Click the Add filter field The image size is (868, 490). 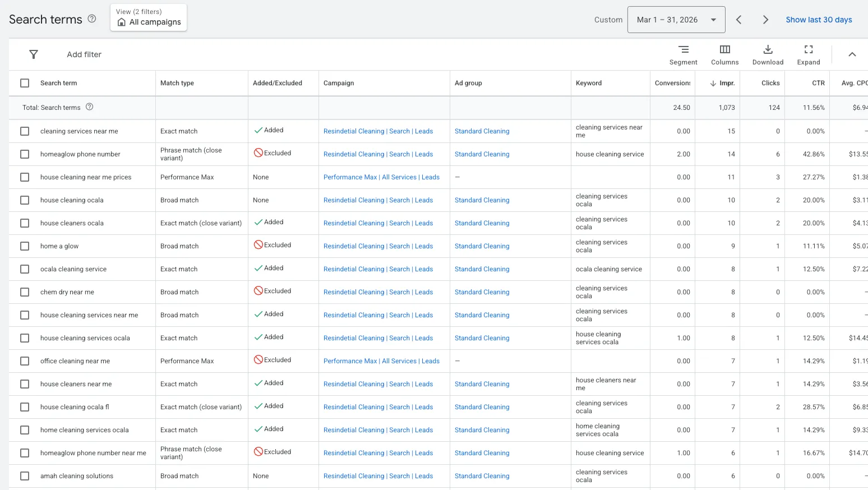84,54
